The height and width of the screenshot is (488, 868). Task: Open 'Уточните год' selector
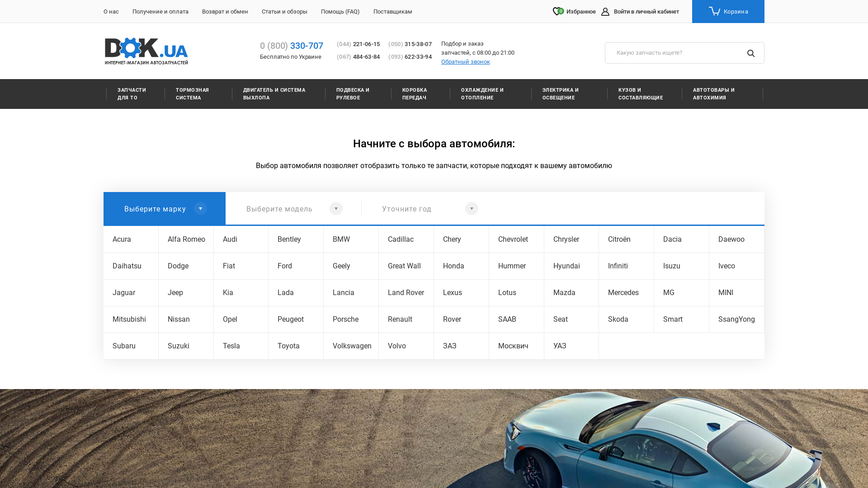click(x=429, y=208)
